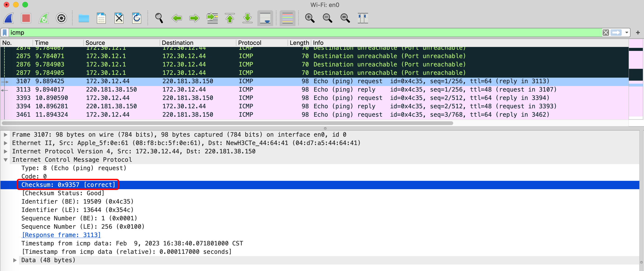Viewport: 644px width, 271px height.
Task: Stop the running packet capture
Action: (26, 18)
